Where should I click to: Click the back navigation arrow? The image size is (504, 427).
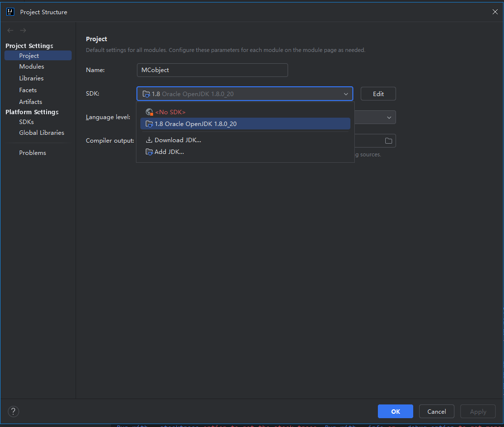coord(10,30)
